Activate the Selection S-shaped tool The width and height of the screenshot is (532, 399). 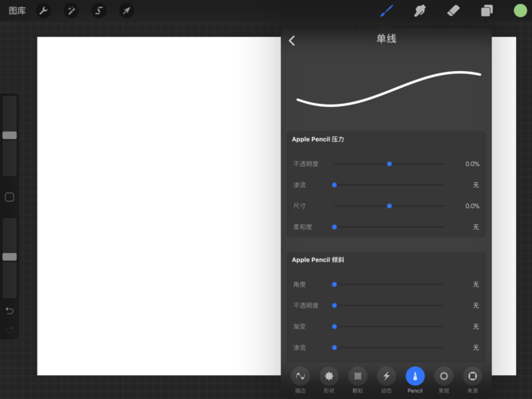pyautogui.click(x=99, y=11)
